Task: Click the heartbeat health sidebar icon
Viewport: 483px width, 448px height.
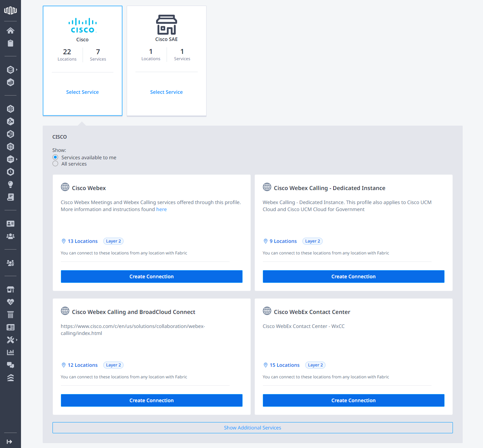Action: [10, 302]
